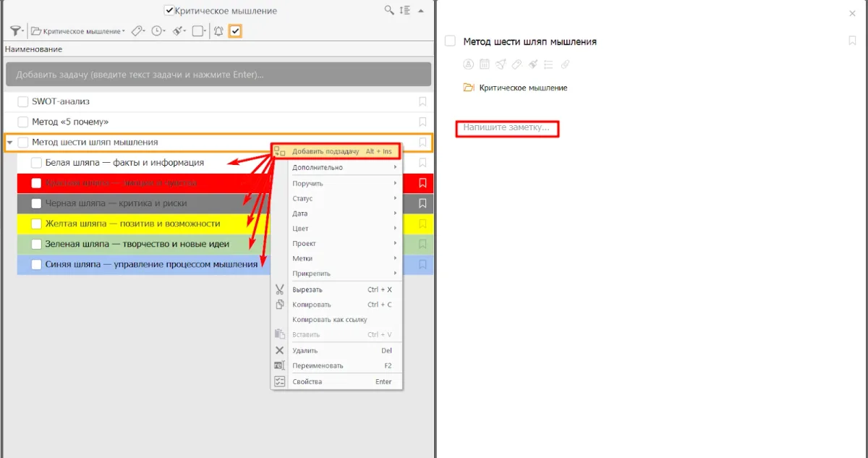Image resolution: width=868 pixels, height=458 pixels.
Task: Click the reminders bell icon
Action: (218, 31)
